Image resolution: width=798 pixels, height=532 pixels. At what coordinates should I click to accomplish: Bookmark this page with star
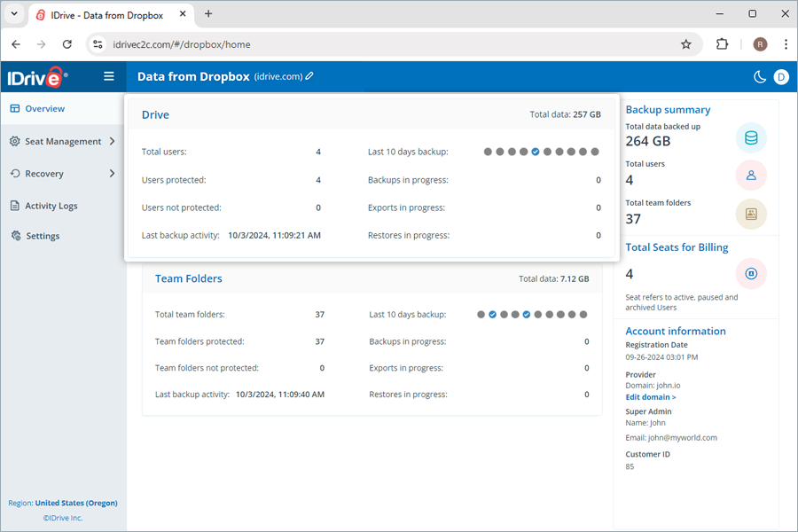686,44
